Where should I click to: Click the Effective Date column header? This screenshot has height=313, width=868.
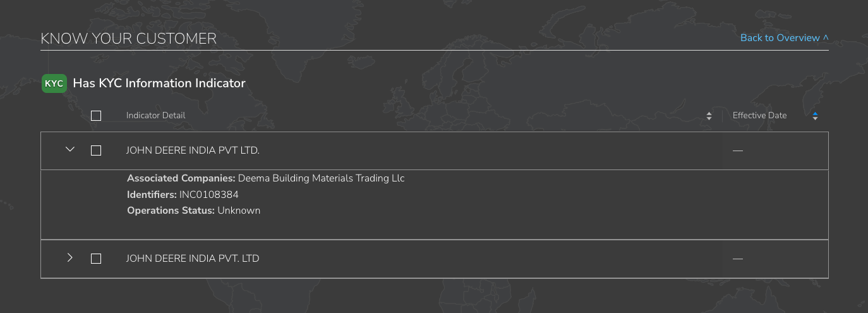[759, 116]
